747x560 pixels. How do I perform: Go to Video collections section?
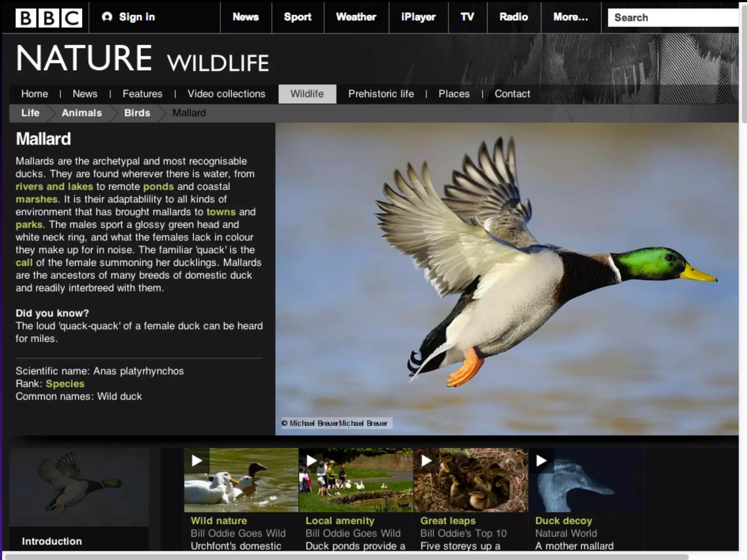tap(226, 94)
